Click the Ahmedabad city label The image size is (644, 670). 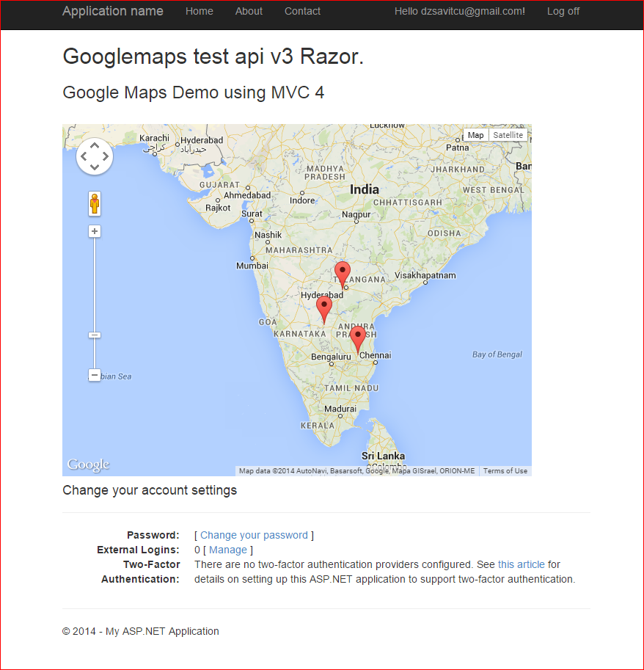click(247, 195)
